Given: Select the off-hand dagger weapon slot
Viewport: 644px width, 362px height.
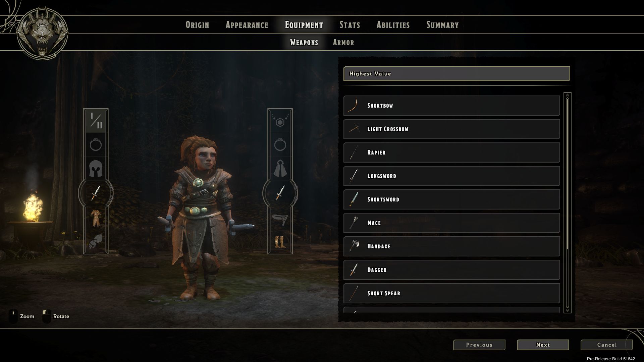Looking at the screenshot, I should point(280,193).
